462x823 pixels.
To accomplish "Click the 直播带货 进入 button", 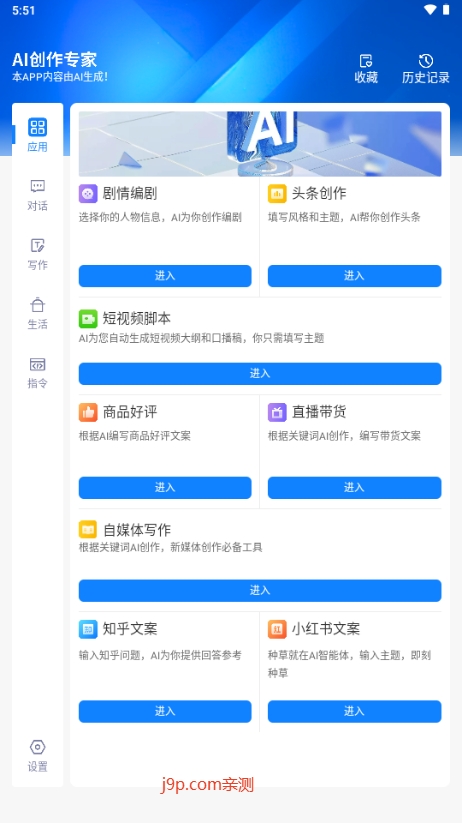I will coord(354,488).
